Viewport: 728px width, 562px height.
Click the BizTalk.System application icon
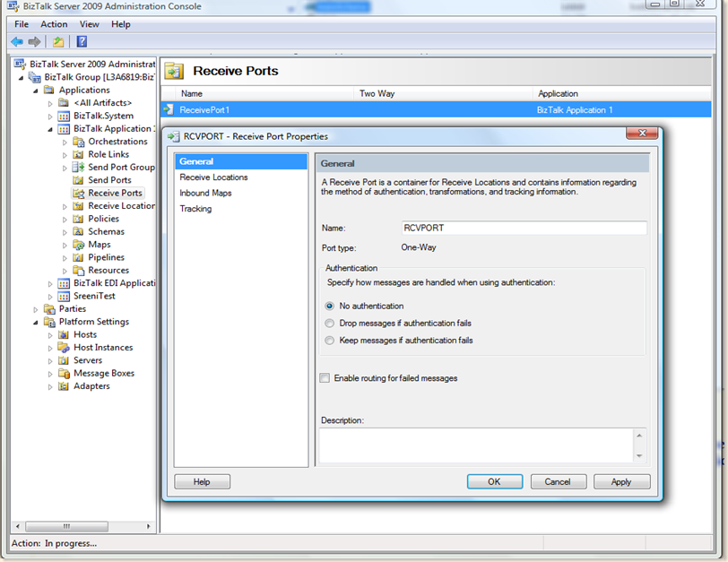point(64,116)
